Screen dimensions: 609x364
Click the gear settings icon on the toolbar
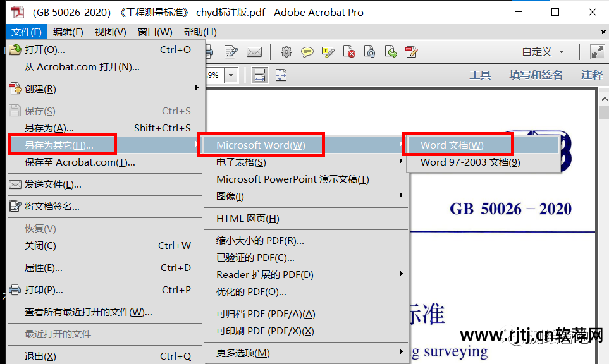point(286,52)
